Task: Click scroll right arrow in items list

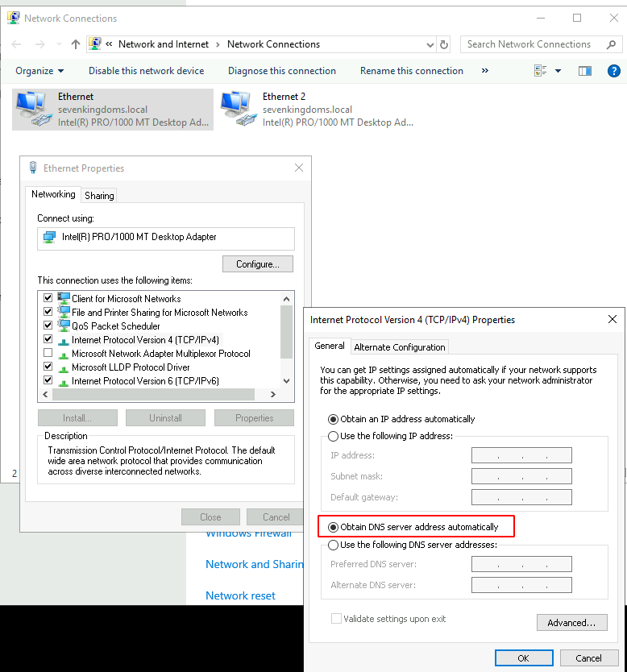Action: click(272, 394)
